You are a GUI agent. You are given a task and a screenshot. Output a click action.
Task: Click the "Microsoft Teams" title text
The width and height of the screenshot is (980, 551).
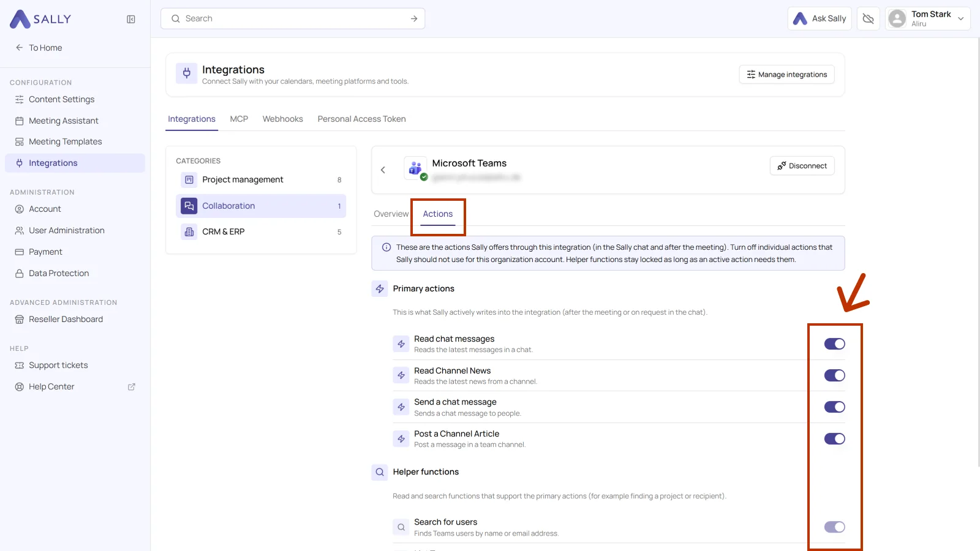(x=469, y=163)
